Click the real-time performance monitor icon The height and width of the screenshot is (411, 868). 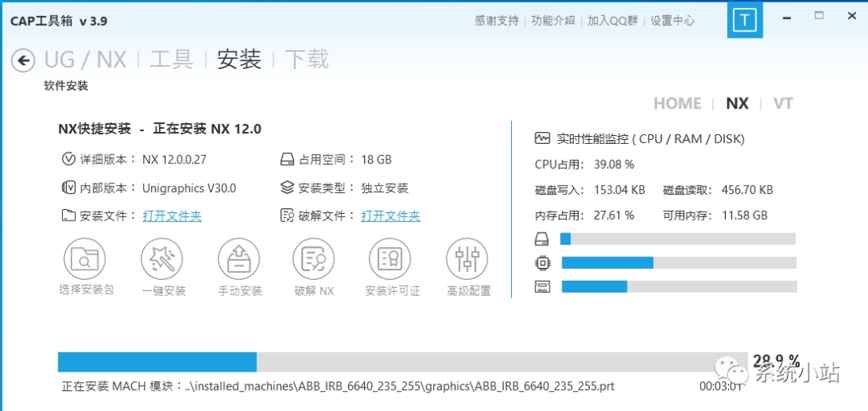(542, 138)
